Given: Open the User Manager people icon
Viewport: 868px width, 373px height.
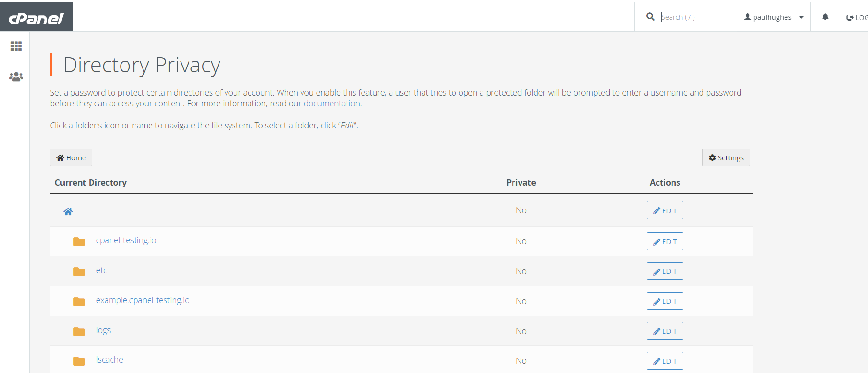Looking at the screenshot, I should pos(16,76).
